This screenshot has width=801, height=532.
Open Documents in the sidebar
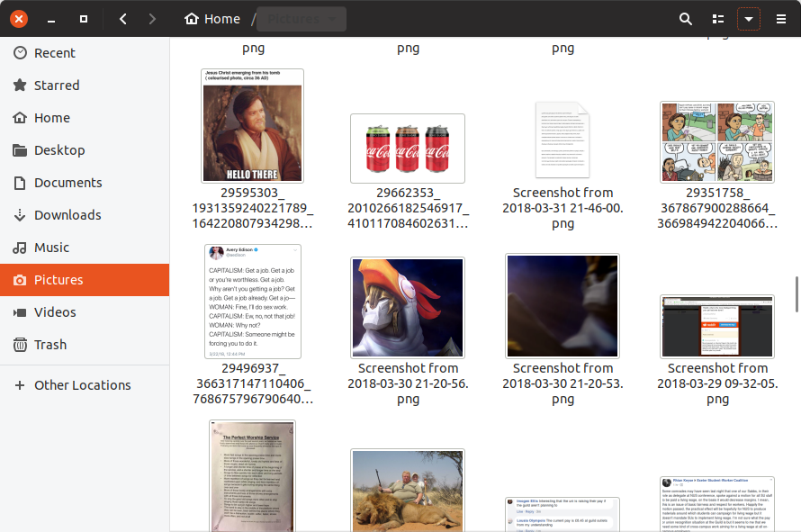point(85,183)
